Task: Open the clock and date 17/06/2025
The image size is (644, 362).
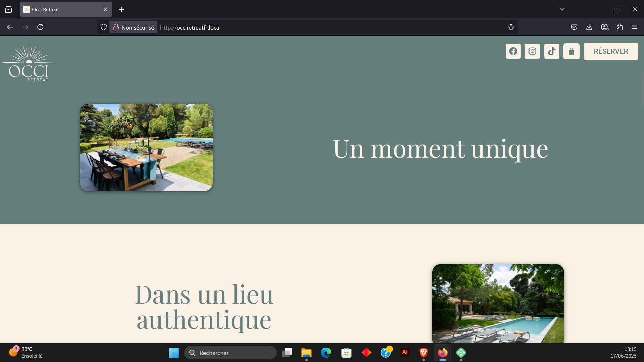Action: 623,353
